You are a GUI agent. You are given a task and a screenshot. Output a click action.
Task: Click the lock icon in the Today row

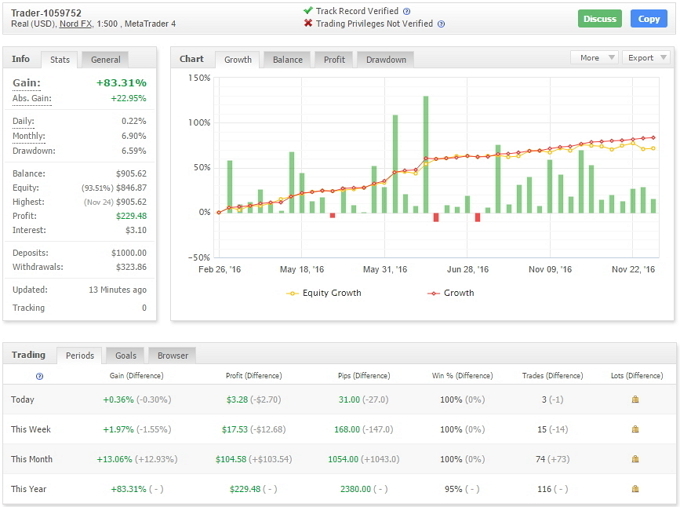coord(635,399)
